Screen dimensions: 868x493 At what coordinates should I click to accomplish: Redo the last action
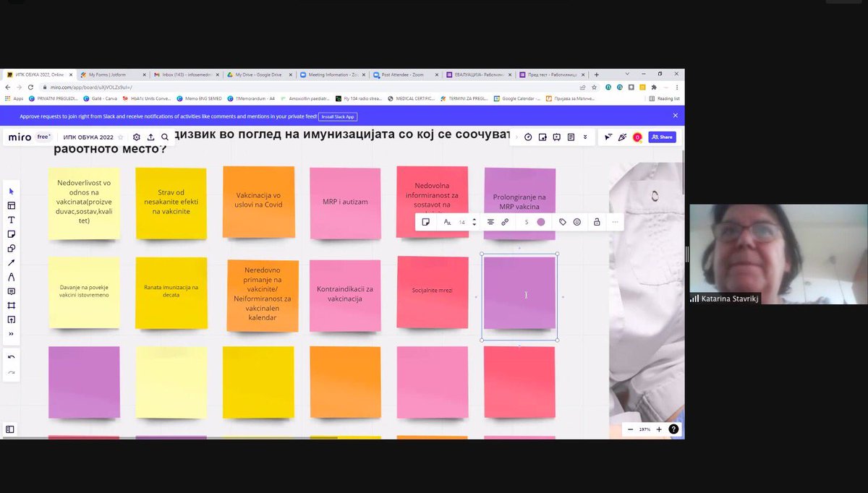coord(11,372)
